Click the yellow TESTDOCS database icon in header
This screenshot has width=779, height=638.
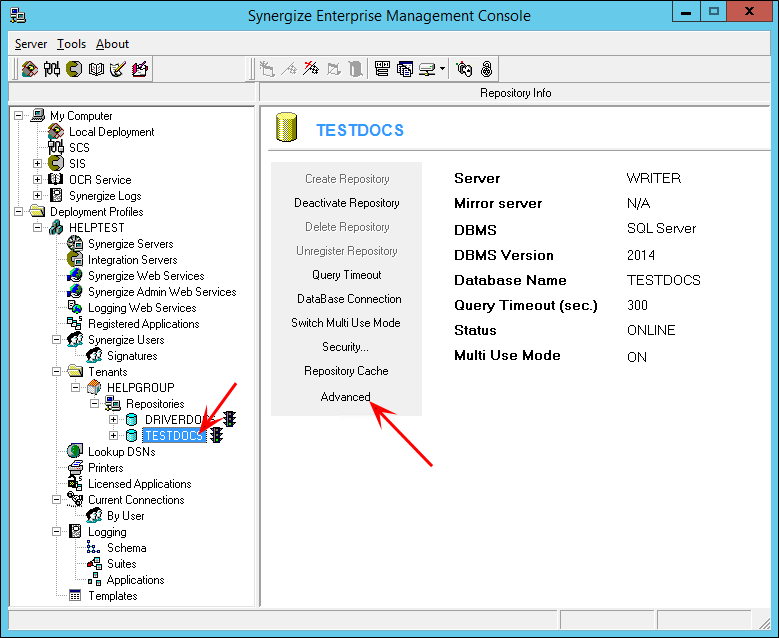pos(287,129)
